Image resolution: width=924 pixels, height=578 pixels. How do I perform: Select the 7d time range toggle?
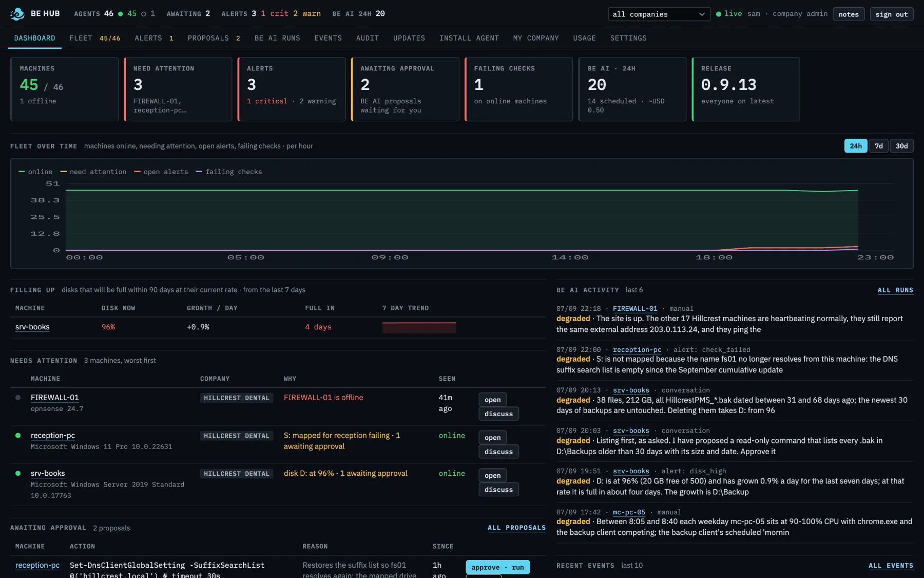click(879, 146)
